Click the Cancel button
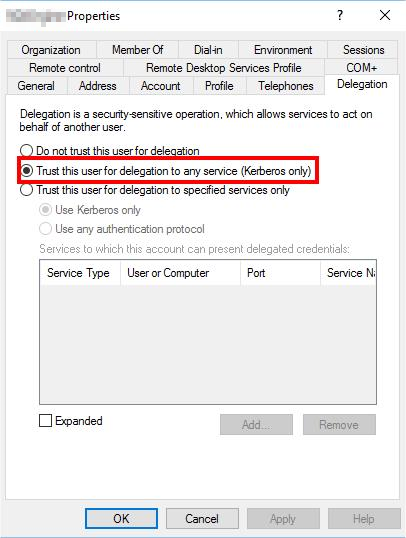The width and height of the screenshot is (406, 538). 202,518
